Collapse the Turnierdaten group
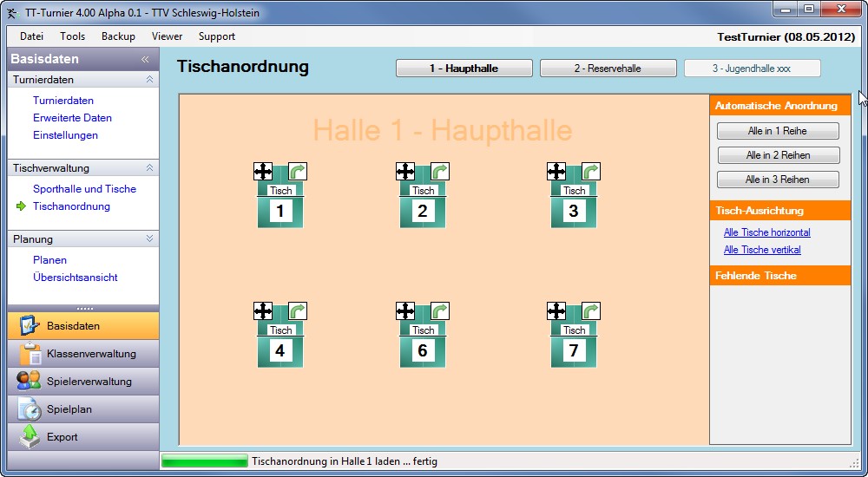This screenshot has width=868, height=477. click(149, 79)
